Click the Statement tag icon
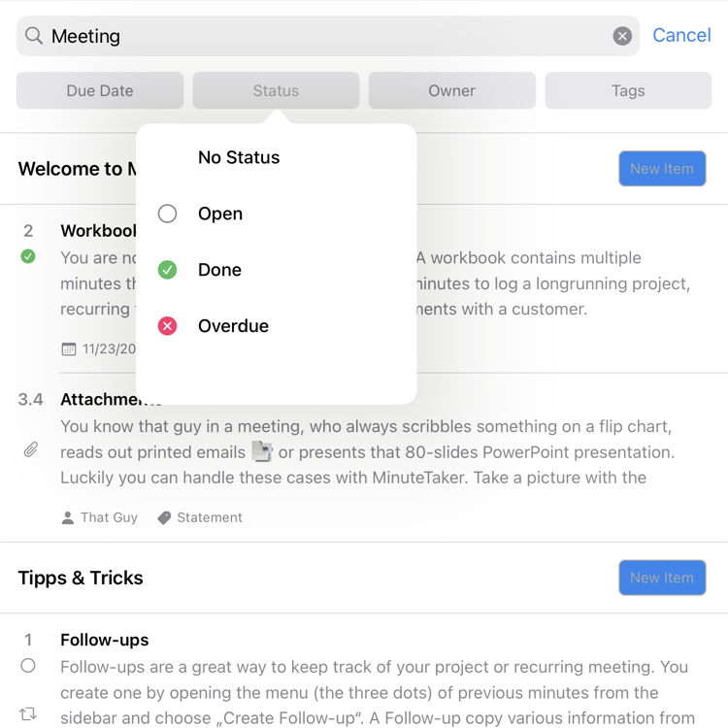 pyautogui.click(x=164, y=518)
